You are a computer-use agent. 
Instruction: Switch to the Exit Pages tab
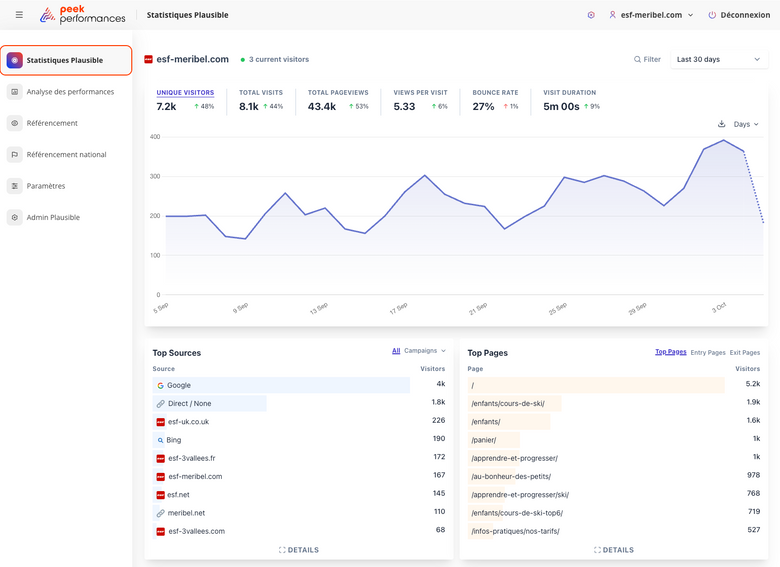point(745,353)
